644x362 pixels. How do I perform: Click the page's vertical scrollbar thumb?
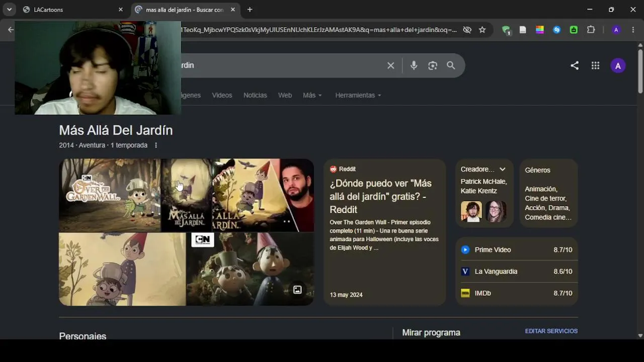(x=640, y=70)
